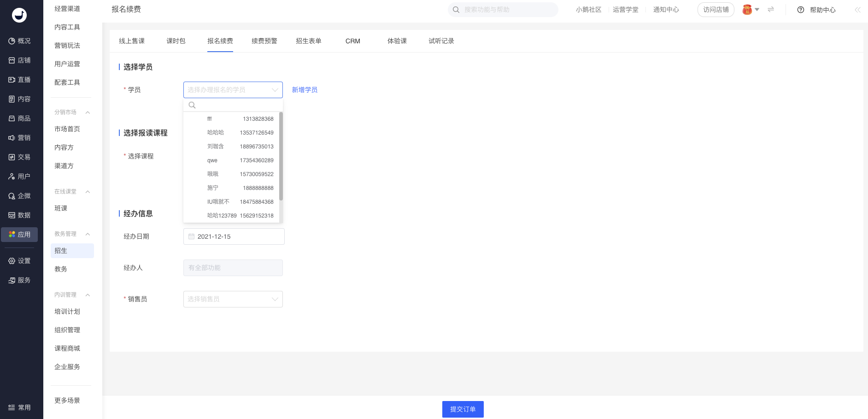Screen dimensions: 868x419
Task: Open the calendar icon in 经办日期 field
Action: tap(191, 236)
